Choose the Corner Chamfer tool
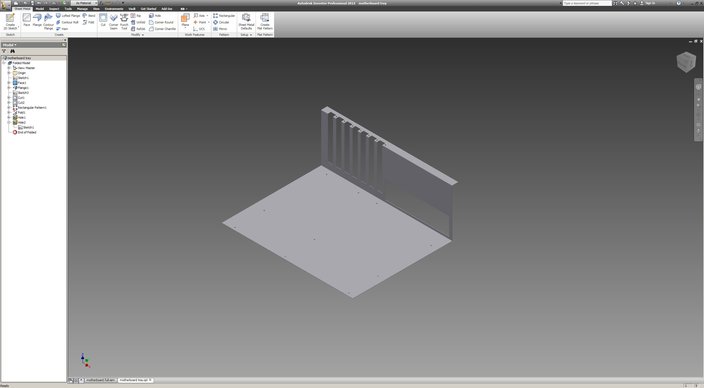 tap(163, 29)
